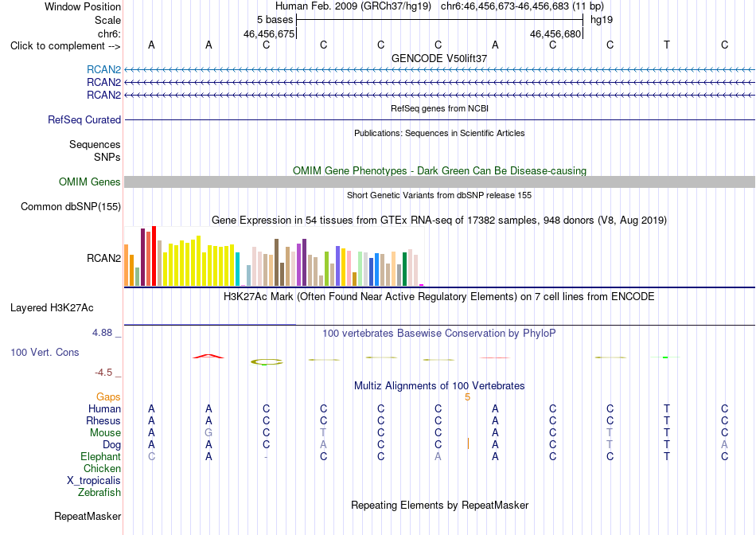Open 'RefSeq genes from NCBI' track title
This screenshot has height=535, width=756.
439,108
